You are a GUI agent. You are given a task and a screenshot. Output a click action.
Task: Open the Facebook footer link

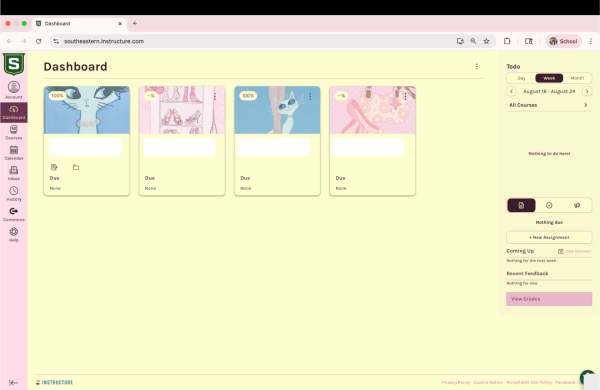pyautogui.click(x=565, y=382)
